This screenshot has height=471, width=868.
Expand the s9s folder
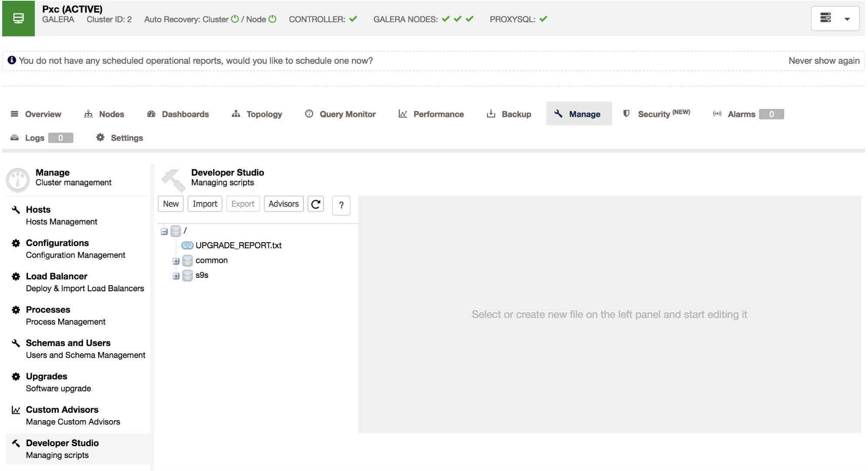pos(176,276)
